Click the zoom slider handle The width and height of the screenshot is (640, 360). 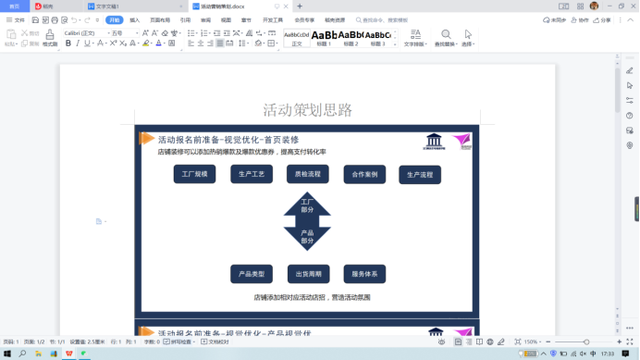(586, 342)
